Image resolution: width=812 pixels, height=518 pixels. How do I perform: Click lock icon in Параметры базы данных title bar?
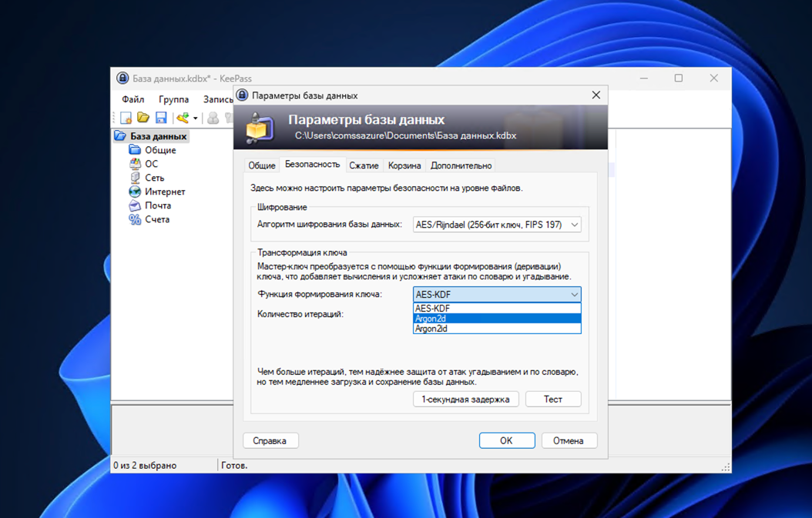242,95
